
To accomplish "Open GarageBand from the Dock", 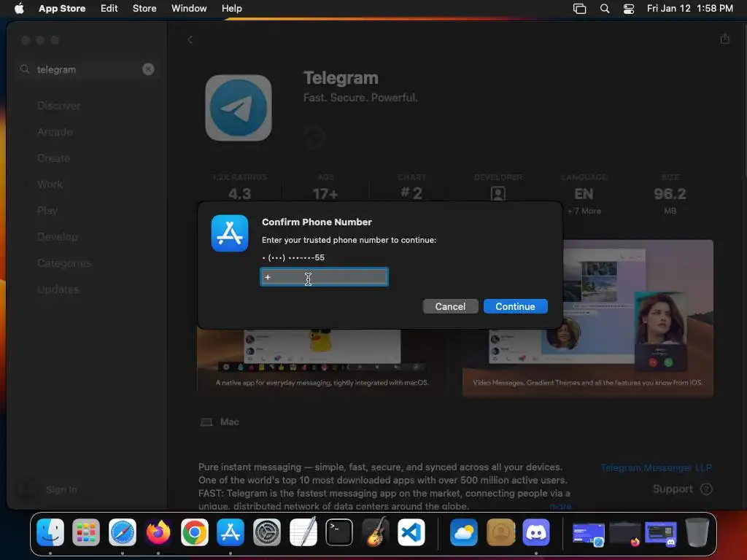I will (376, 532).
